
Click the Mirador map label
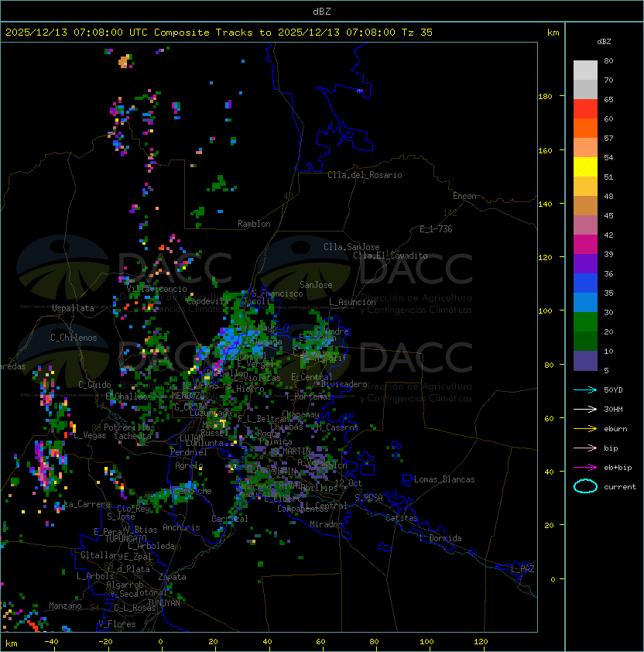pos(327,524)
